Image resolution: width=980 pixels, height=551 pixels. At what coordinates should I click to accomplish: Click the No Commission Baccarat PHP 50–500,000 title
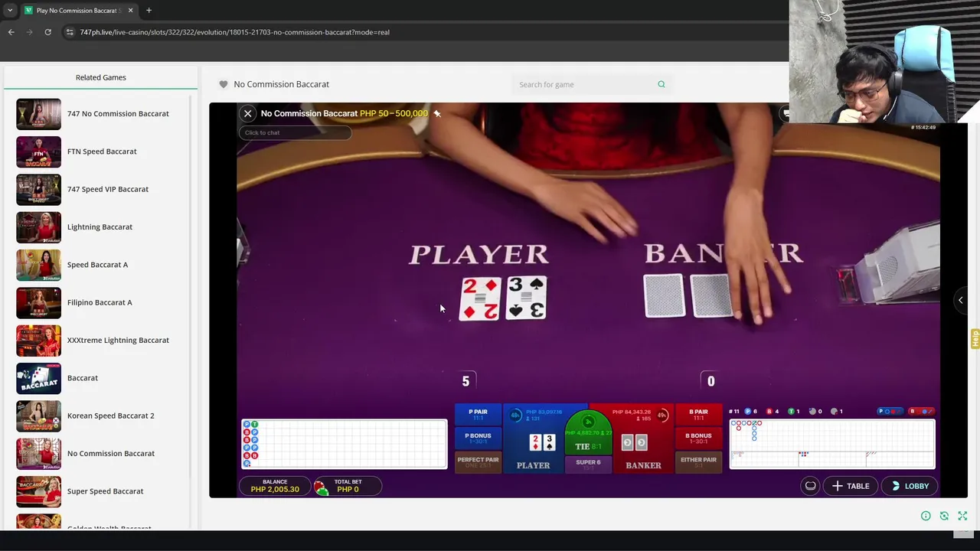point(344,113)
